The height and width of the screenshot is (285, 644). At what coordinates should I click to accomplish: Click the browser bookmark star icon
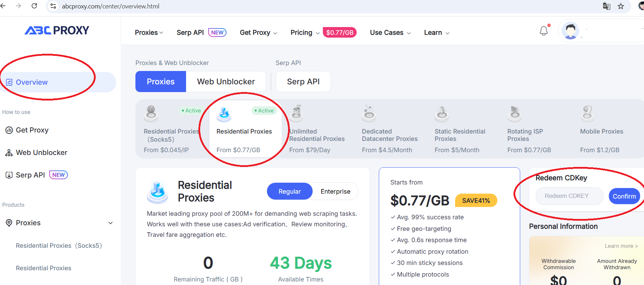click(621, 6)
